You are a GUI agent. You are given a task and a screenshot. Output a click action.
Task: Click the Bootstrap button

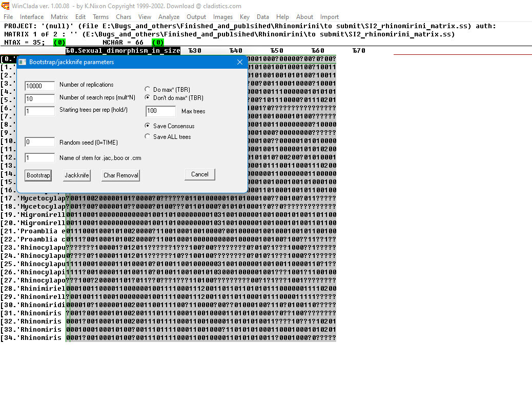(x=38, y=175)
